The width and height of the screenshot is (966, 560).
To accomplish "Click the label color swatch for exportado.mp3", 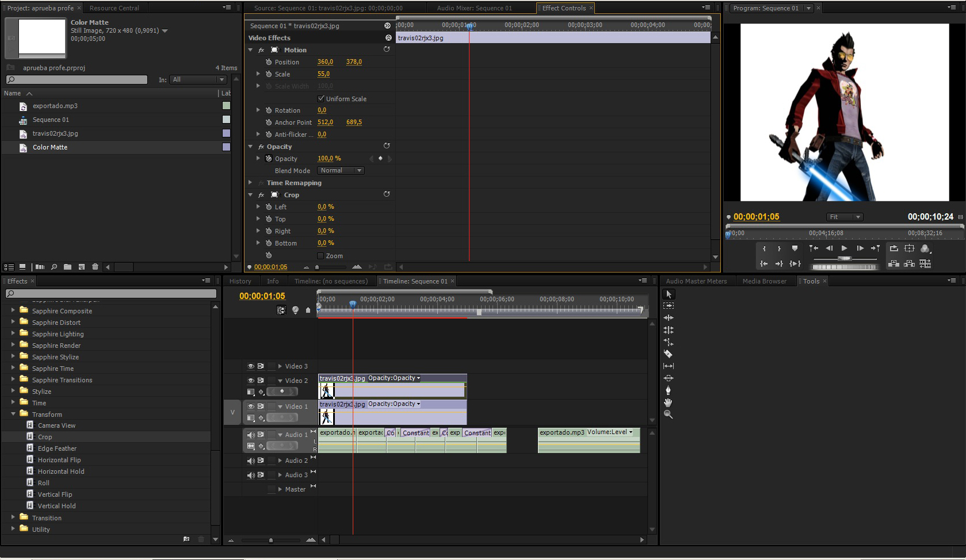I will point(226,106).
